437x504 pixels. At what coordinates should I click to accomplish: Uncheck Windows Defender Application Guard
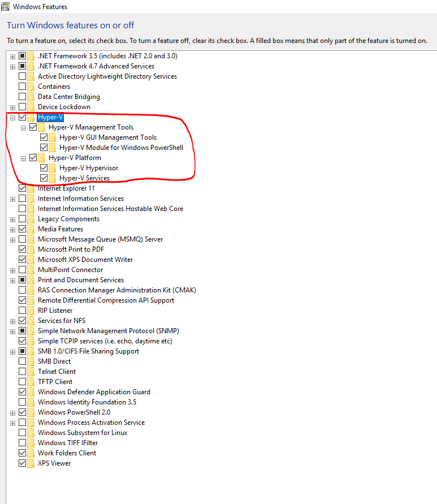point(22,391)
